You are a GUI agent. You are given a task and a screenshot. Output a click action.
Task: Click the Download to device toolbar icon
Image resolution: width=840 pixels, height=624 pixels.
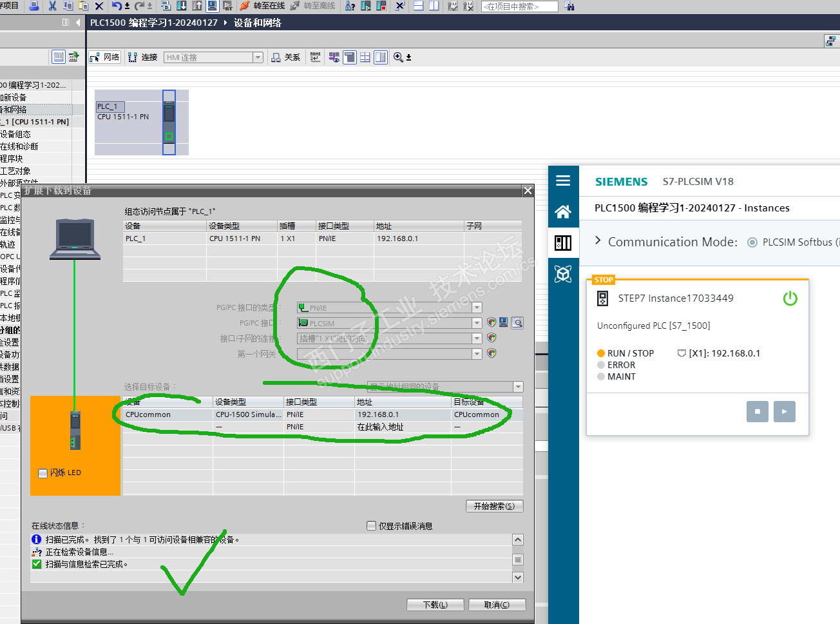pos(182,6)
